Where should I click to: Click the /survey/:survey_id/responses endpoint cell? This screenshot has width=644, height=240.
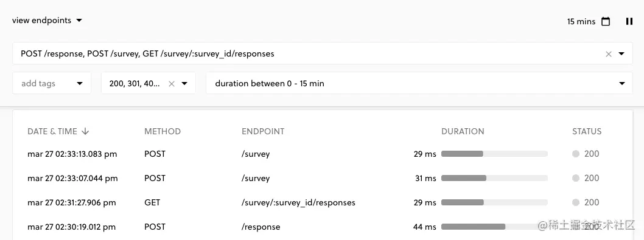(298, 202)
